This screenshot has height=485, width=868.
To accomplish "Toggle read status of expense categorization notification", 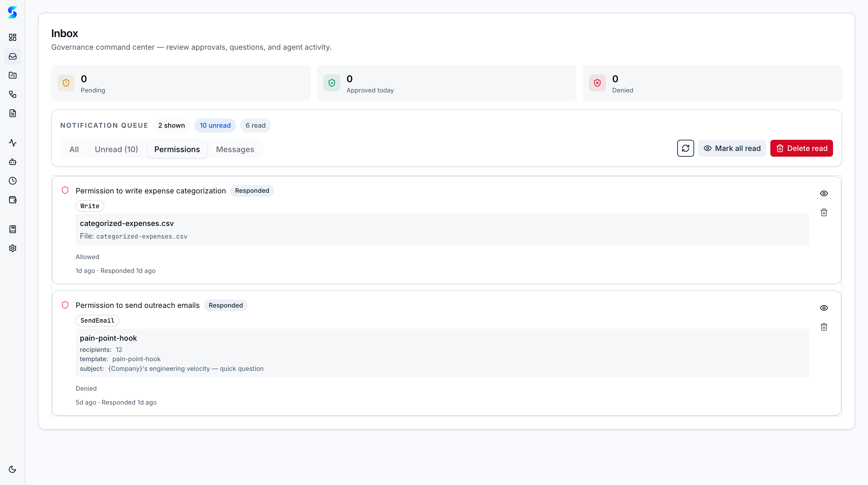I will (x=823, y=193).
